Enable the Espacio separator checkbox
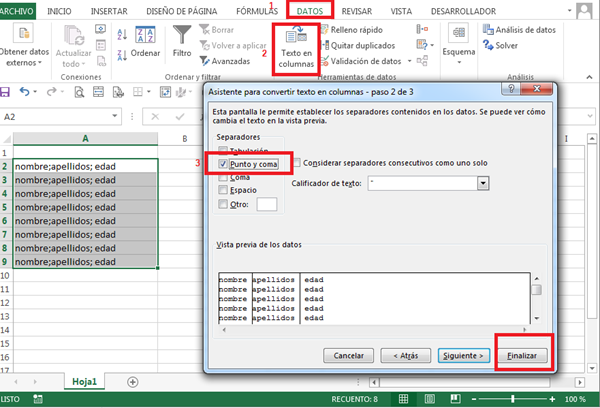The width and height of the screenshot is (600, 408). (x=222, y=189)
